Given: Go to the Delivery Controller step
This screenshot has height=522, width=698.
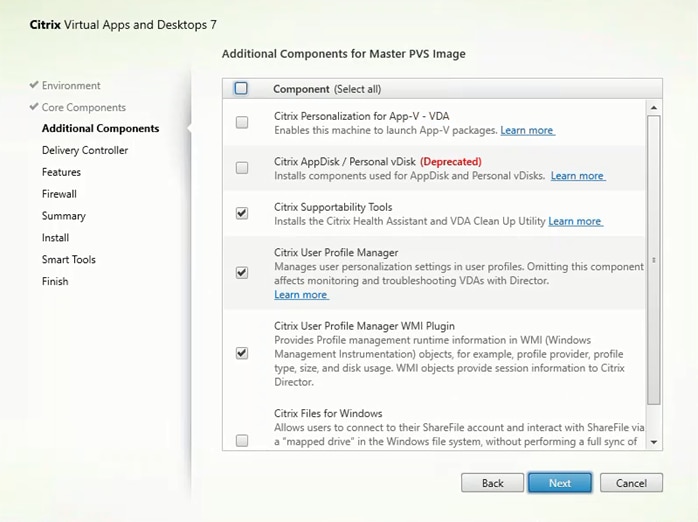Looking at the screenshot, I should 85,150.
